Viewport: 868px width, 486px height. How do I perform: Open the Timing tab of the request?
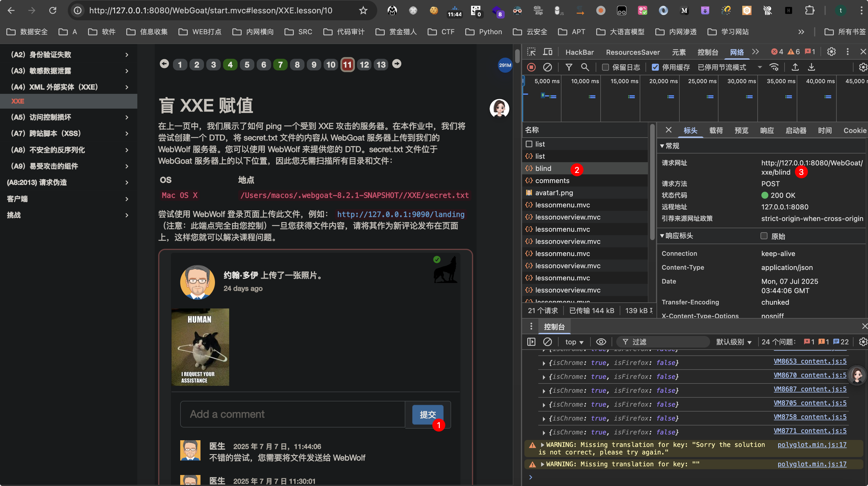[x=825, y=130]
